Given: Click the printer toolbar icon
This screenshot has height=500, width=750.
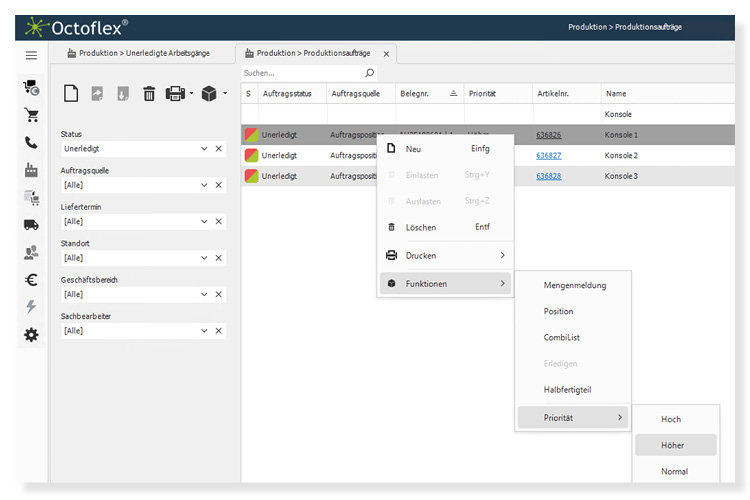Looking at the screenshot, I should [x=175, y=94].
